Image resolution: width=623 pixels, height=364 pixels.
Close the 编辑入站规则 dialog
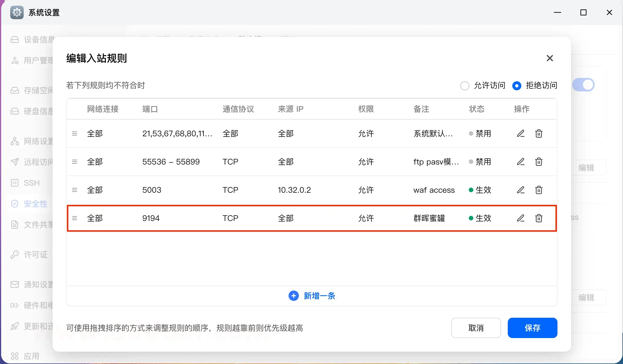tap(550, 58)
